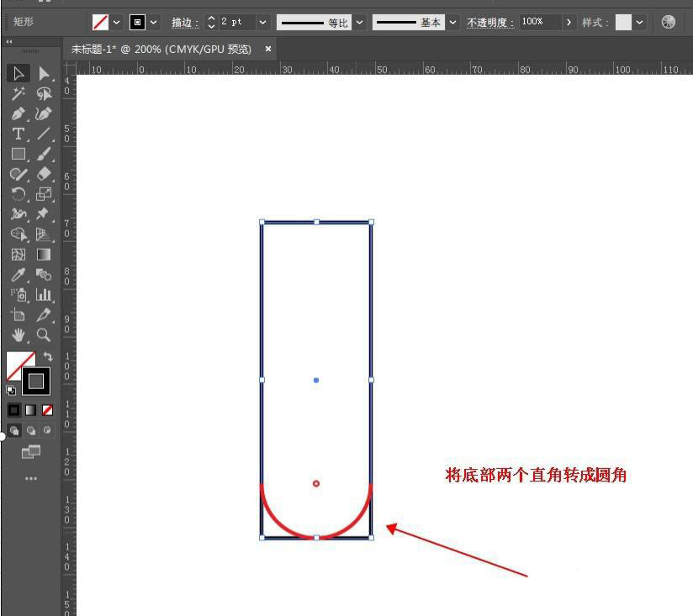Image resolution: width=693 pixels, height=616 pixels.
Task: Adjust stroke weight stepper arrows
Action: click(211, 22)
